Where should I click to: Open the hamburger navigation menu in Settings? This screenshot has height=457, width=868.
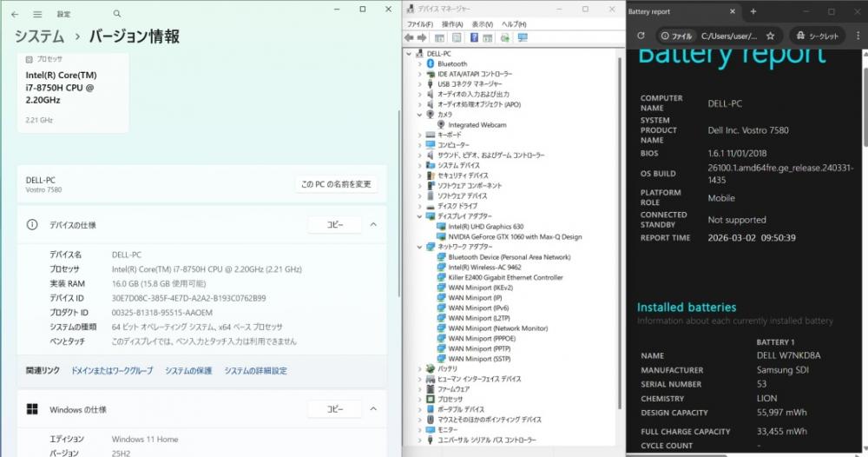37,14
